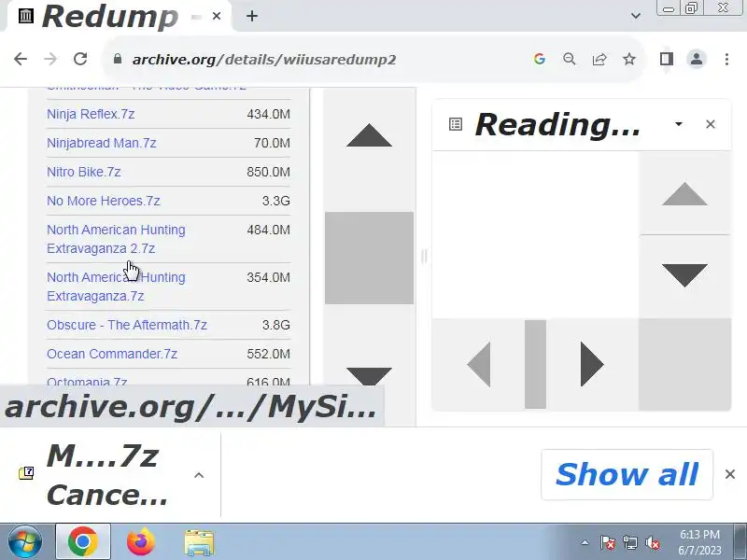This screenshot has width=747, height=560.
Task: Click Action Center flag icon
Action: (608, 542)
